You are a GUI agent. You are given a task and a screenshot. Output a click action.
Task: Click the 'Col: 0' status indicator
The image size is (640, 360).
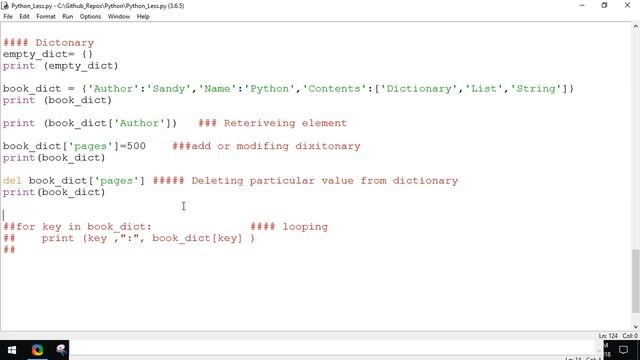(630, 336)
